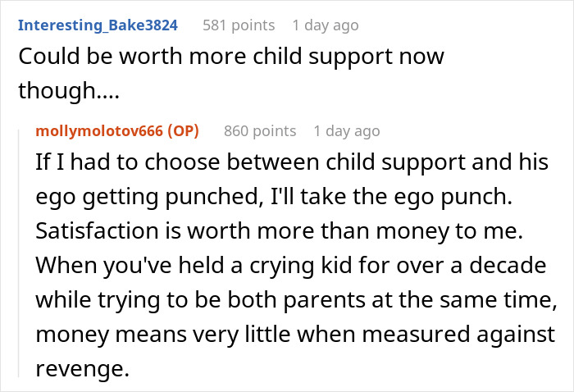Click the timestamp next to 860 points

pos(346,130)
